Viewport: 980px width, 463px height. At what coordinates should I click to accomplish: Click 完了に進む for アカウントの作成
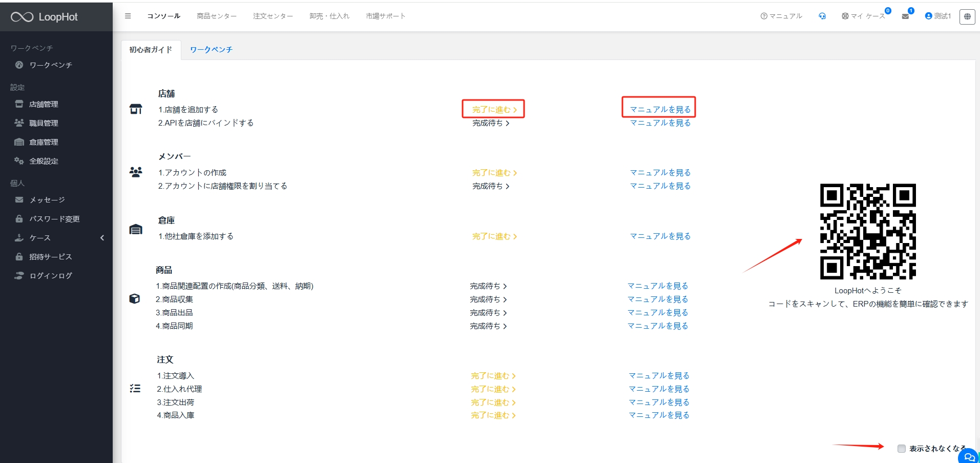494,173
